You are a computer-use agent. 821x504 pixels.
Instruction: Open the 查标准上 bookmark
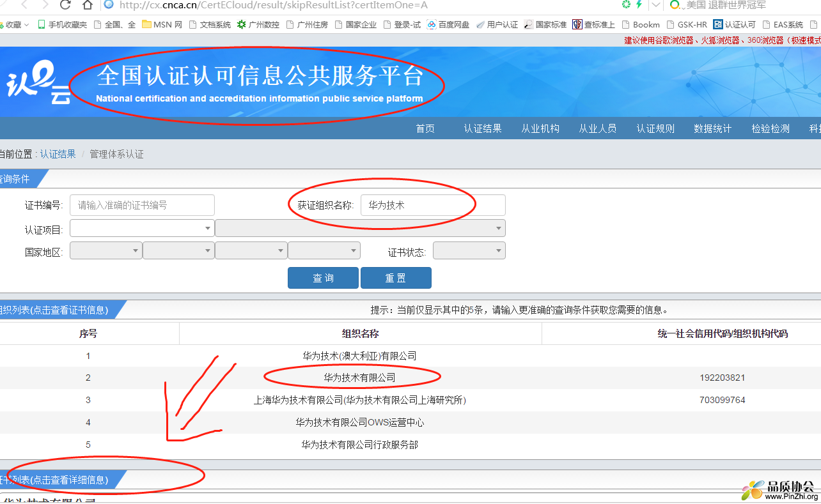click(594, 25)
